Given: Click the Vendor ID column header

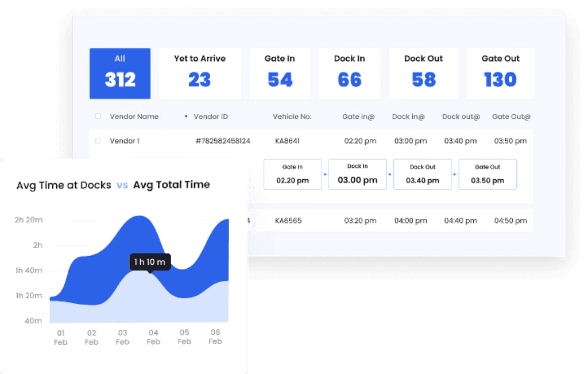Looking at the screenshot, I should pyautogui.click(x=210, y=117).
